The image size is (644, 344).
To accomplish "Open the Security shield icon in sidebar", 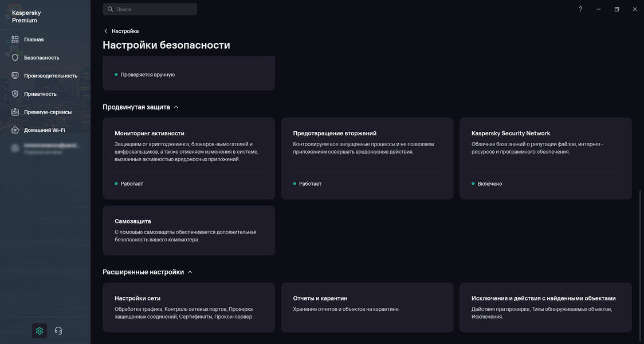I will [15, 58].
